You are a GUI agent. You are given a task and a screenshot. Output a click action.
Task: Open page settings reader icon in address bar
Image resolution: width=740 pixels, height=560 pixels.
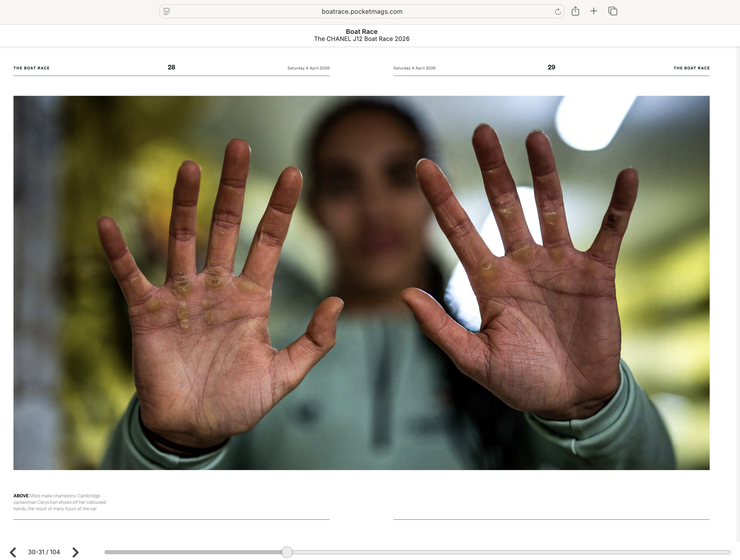(x=166, y=12)
